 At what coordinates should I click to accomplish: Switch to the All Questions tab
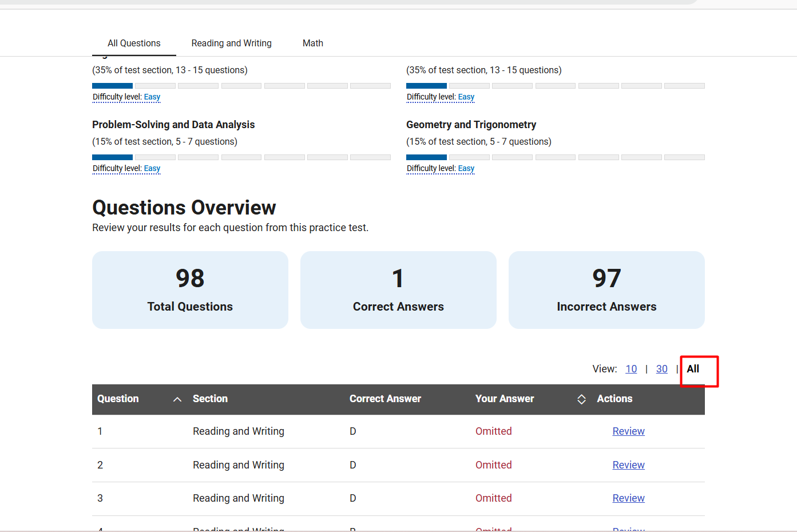[x=134, y=43]
